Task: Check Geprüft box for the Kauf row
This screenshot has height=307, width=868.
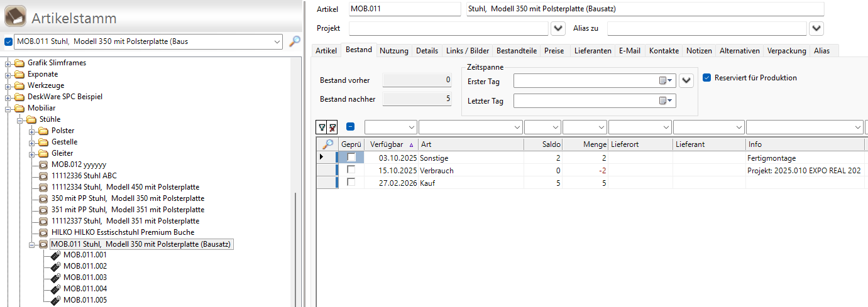Action: coord(351,182)
